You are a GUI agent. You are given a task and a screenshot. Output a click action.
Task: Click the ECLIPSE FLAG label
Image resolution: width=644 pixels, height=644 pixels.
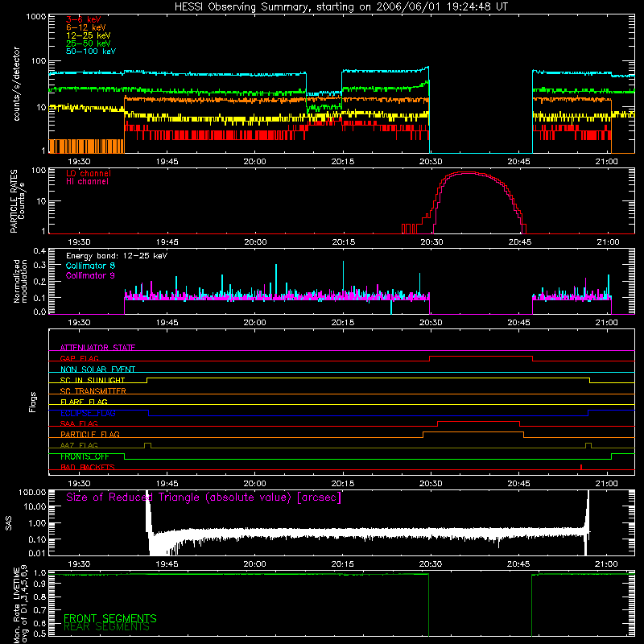coord(88,413)
